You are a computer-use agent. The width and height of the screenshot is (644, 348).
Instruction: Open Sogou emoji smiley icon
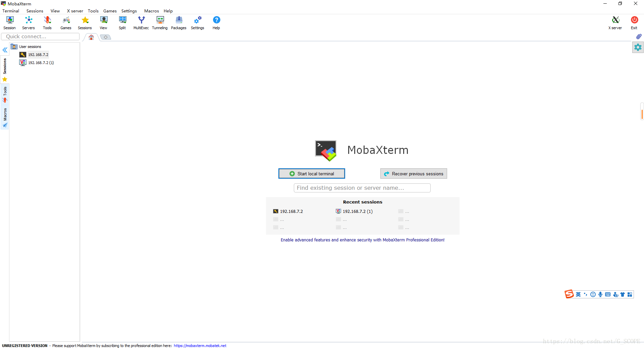point(593,294)
